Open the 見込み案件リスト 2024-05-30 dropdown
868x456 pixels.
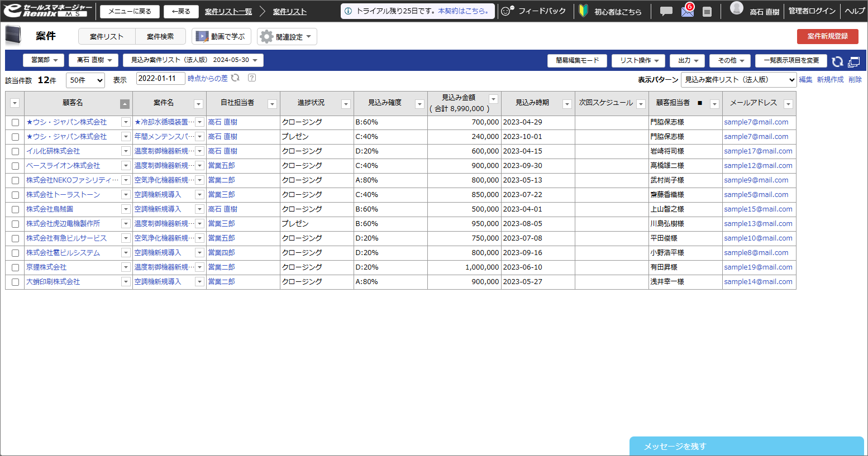[193, 60]
